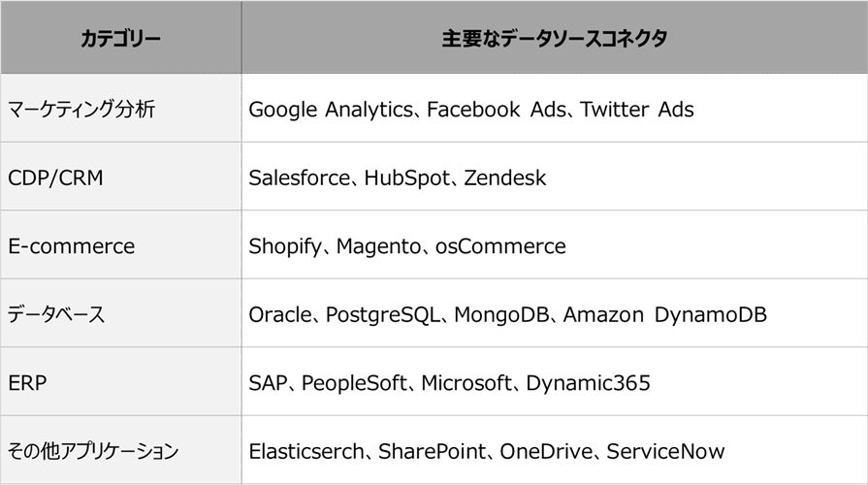Click the Twitter Ads connector text

click(x=637, y=110)
